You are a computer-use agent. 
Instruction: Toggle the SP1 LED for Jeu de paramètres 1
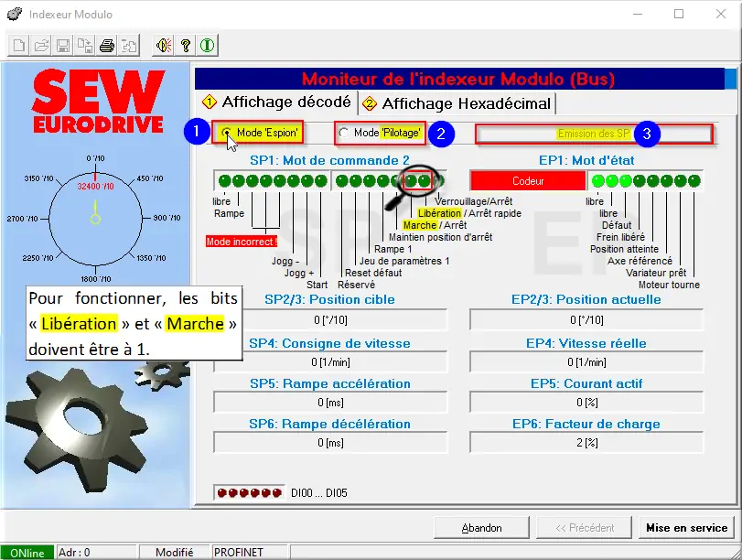[x=369, y=181]
